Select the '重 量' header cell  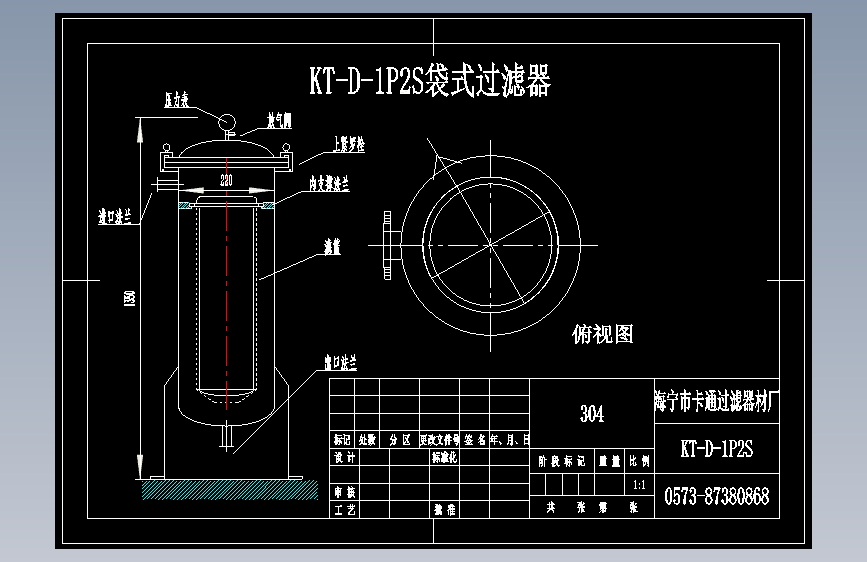pos(609,461)
